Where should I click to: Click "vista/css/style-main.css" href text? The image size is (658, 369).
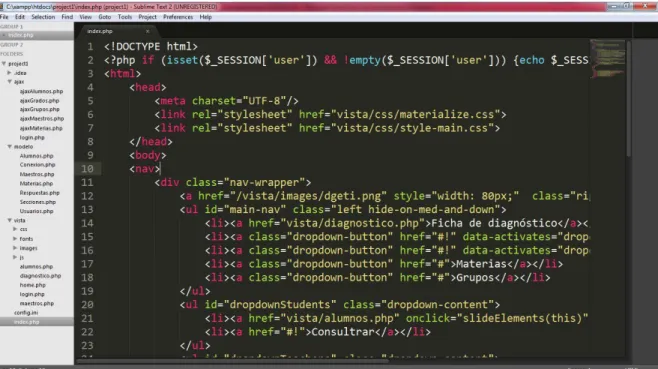coord(413,128)
